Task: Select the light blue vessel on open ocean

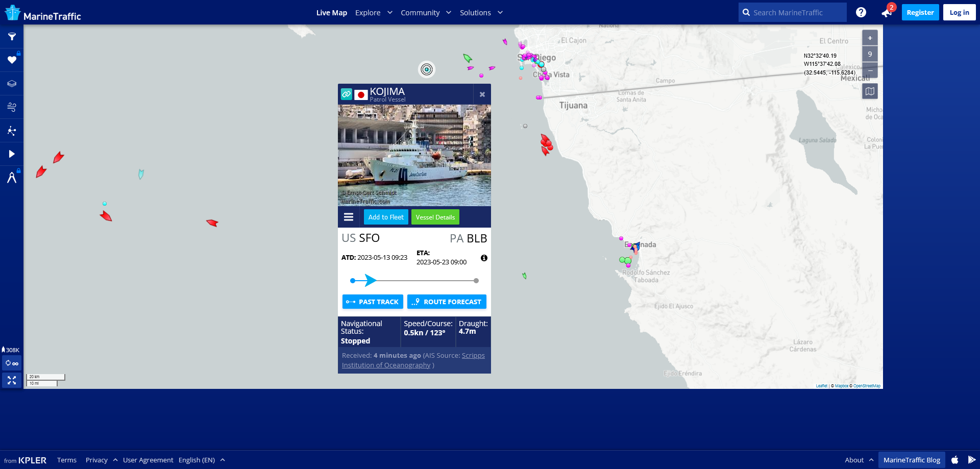Action: (141, 174)
